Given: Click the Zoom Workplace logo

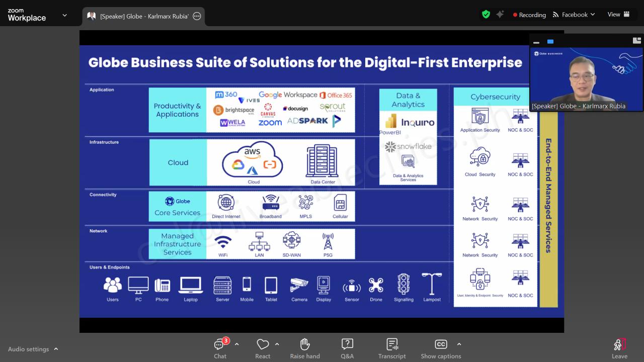Looking at the screenshot, I should pos(27,15).
